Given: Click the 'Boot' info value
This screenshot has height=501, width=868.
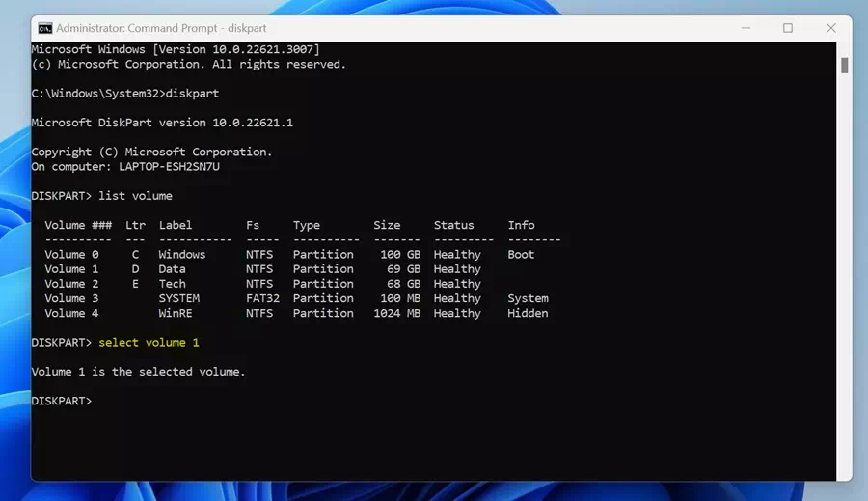Looking at the screenshot, I should pos(521,255).
